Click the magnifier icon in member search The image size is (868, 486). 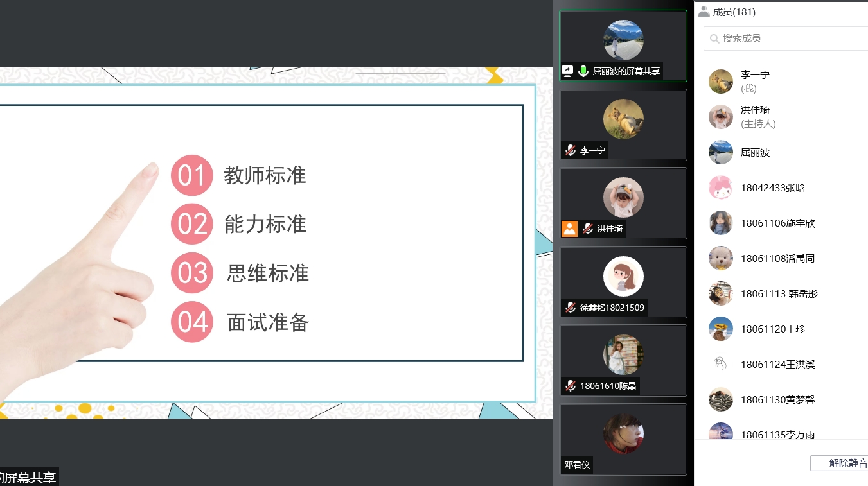pyautogui.click(x=714, y=39)
